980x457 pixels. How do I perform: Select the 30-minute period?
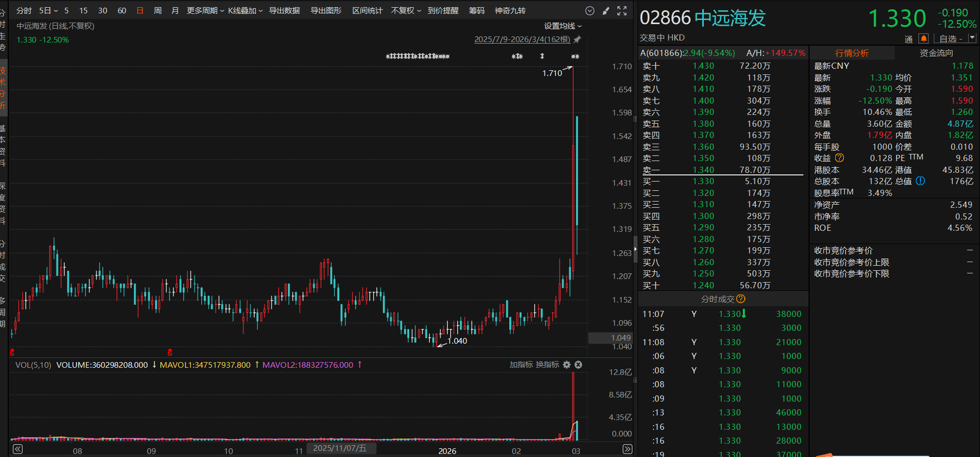[103, 11]
